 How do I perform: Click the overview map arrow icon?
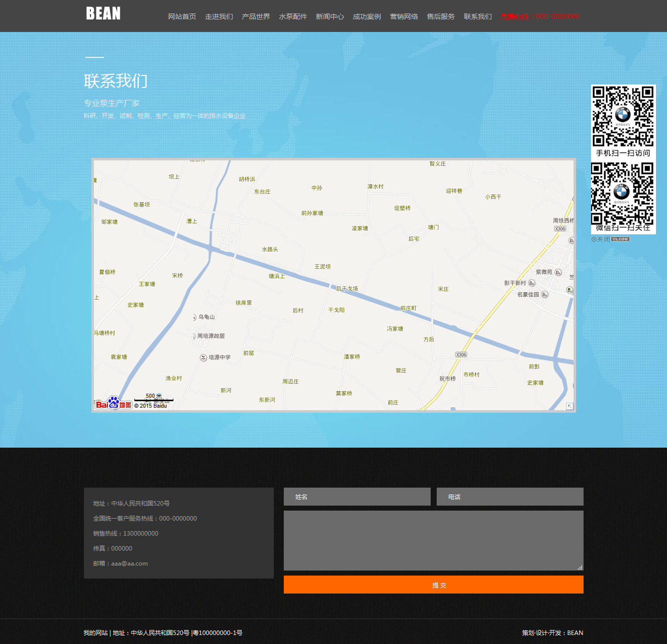pos(569,406)
